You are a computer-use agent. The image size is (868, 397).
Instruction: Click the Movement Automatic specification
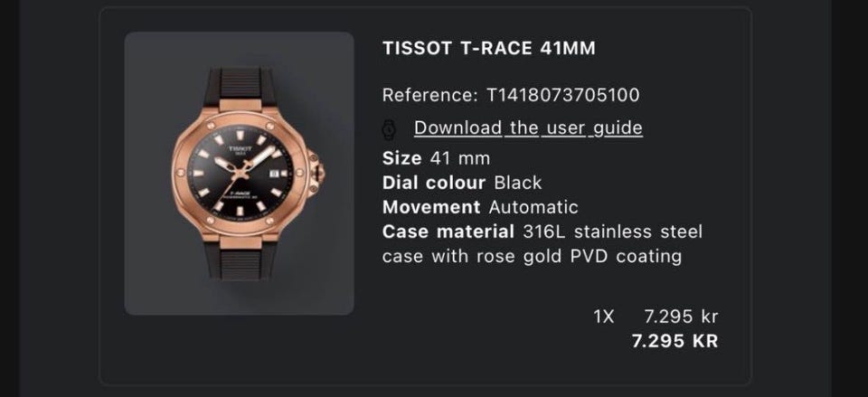(480, 207)
